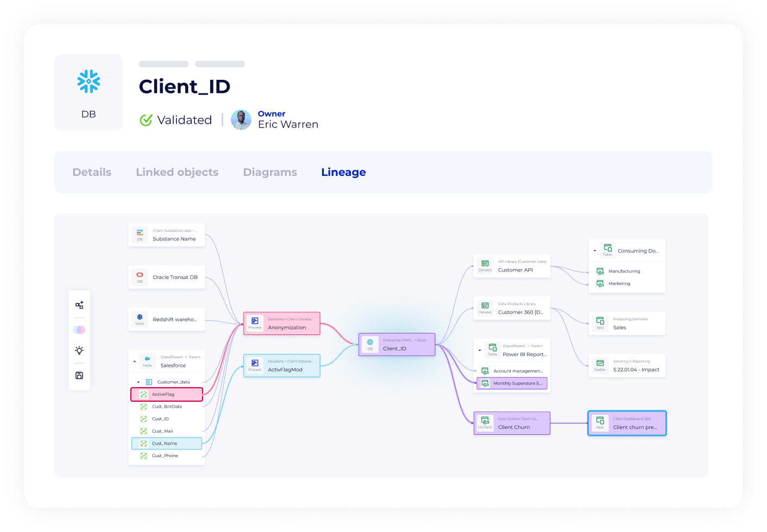Switch to the Details tab

click(92, 172)
